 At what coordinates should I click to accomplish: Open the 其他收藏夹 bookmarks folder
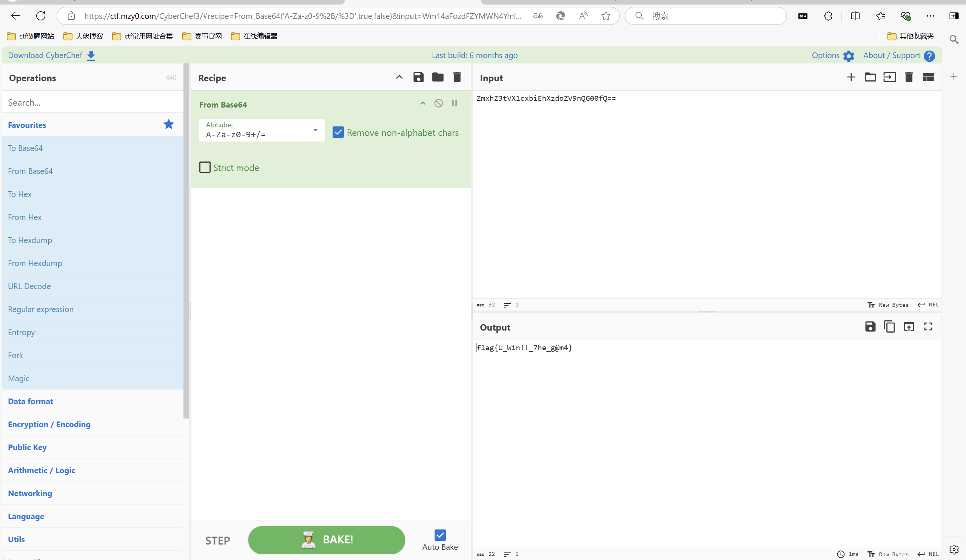(911, 36)
